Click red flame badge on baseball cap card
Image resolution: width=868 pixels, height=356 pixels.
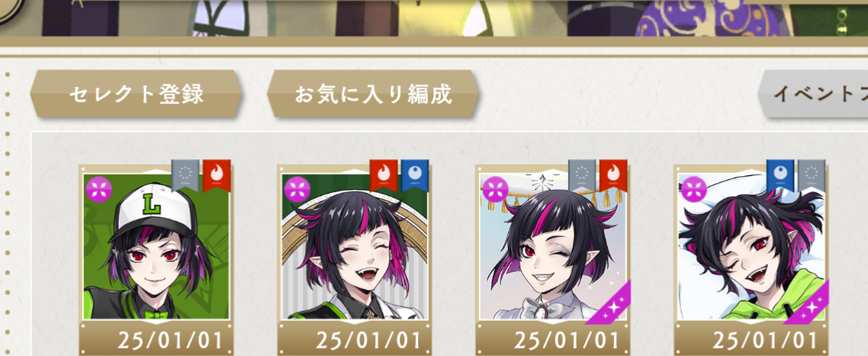coord(217,175)
